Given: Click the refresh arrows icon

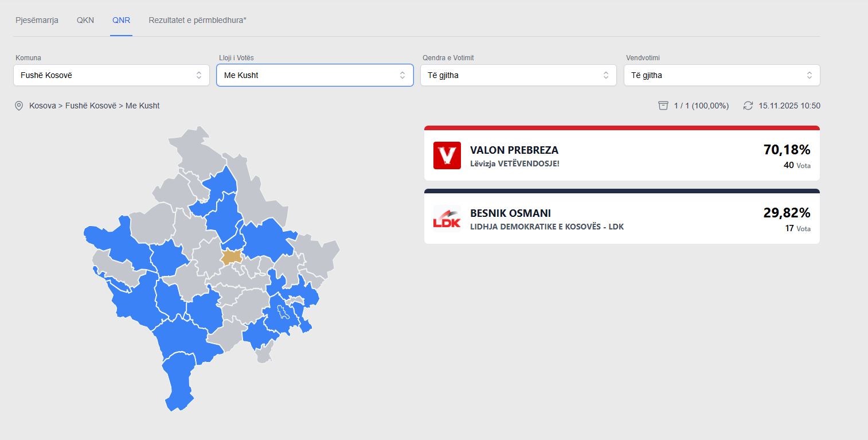Looking at the screenshot, I should click(x=748, y=106).
